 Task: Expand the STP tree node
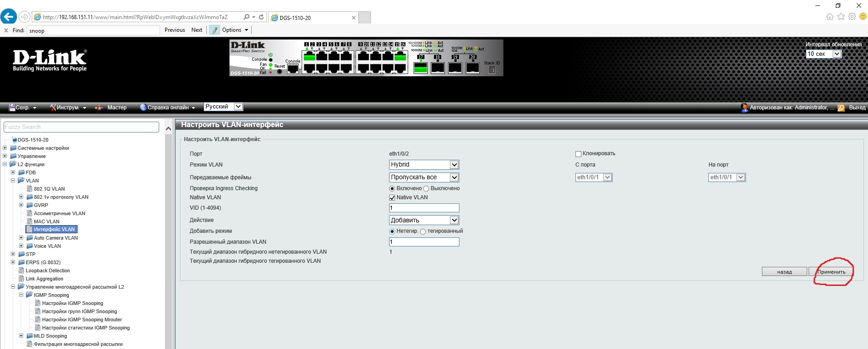(x=13, y=254)
